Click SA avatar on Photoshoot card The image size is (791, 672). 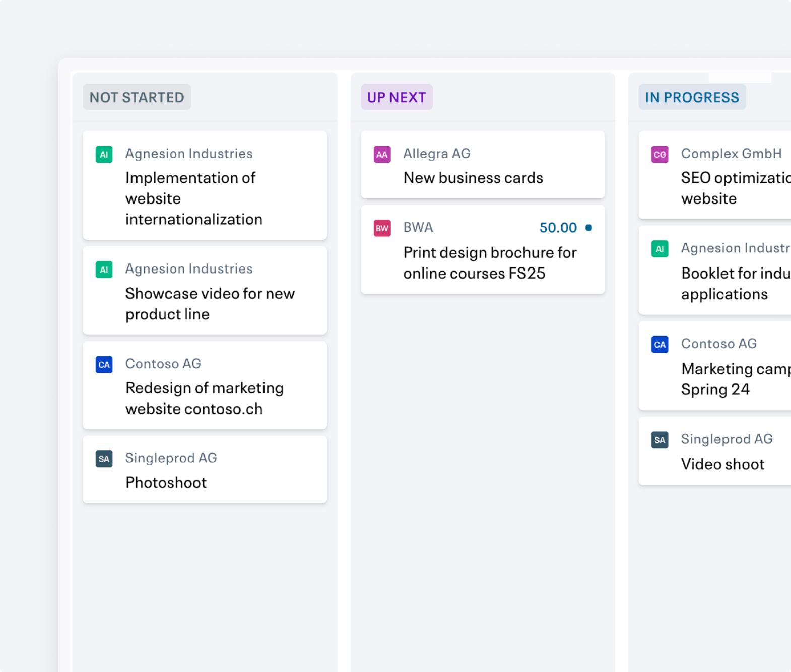[x=104, y=459]
